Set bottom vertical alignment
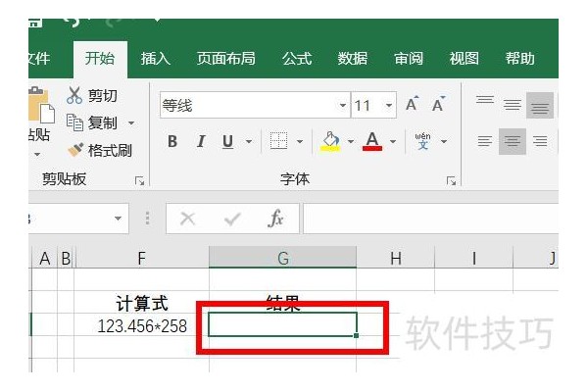This screenshot has width=588, height=392. (x=540, y=105)
